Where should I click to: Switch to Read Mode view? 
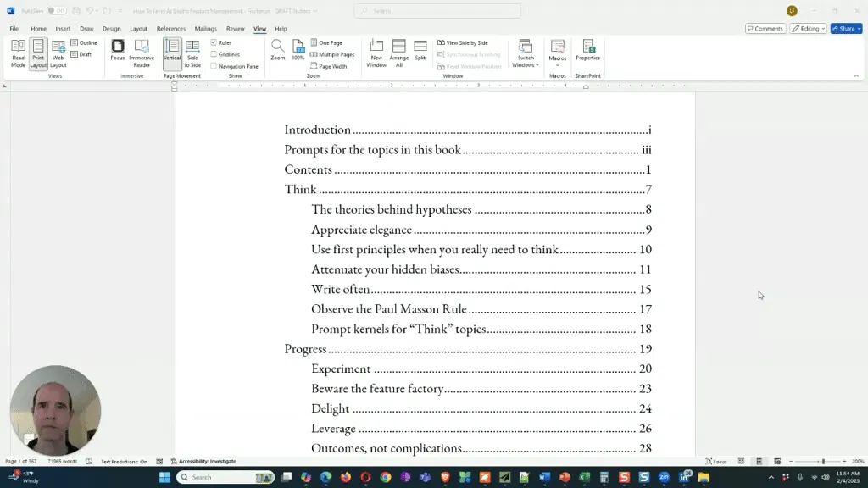point(19,53)
